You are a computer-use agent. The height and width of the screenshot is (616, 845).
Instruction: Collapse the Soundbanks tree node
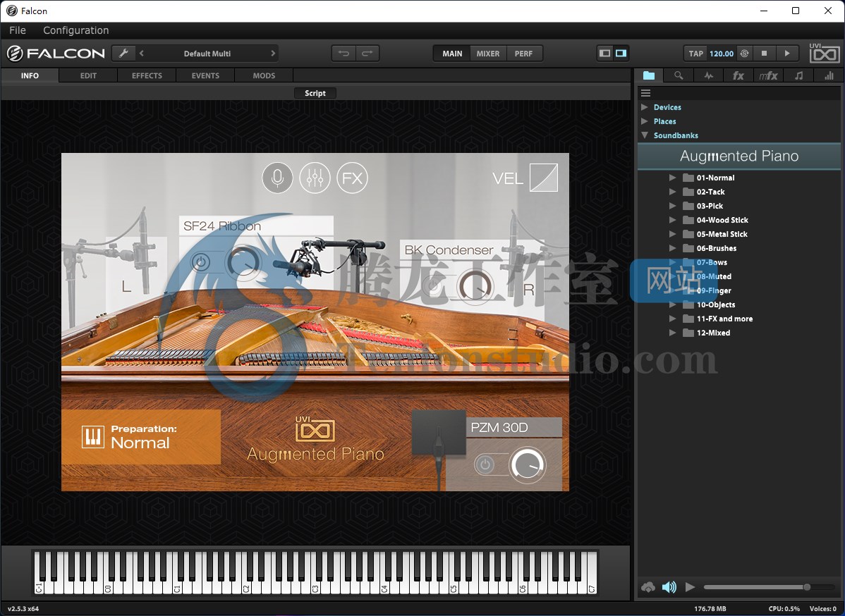tap(645, 135)
